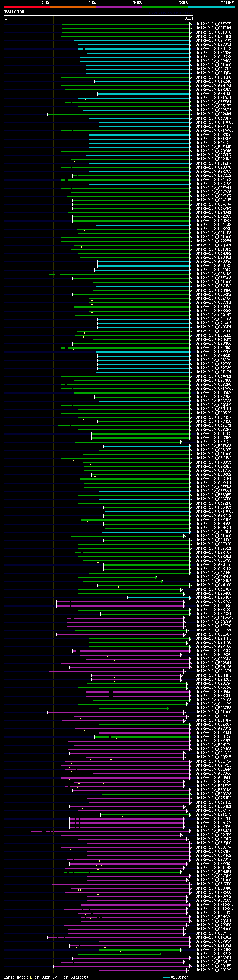Click the UniRef100_Q6F336 hit name
The image size is (238, 980).
pyautogui.click(x=213, y=544)
